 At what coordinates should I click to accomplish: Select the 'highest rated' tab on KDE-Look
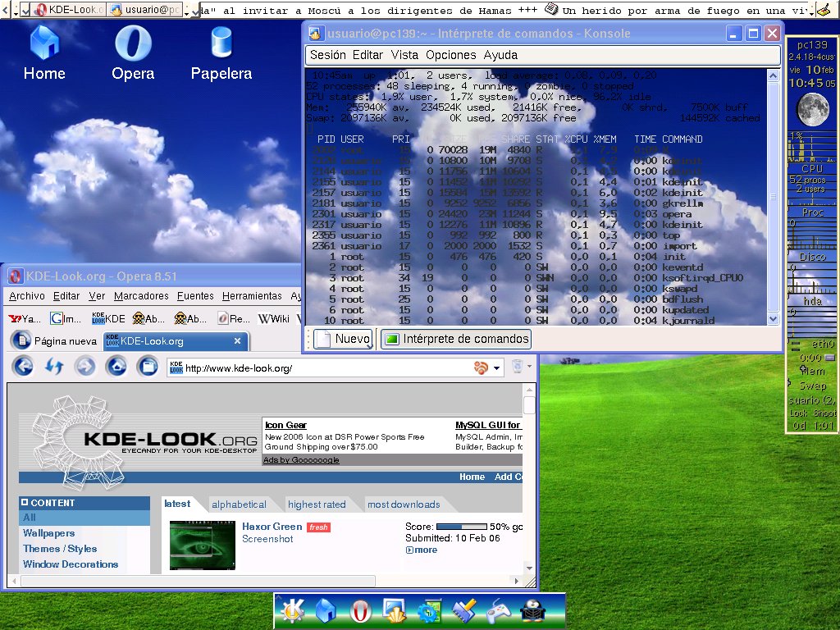point(317,504)
